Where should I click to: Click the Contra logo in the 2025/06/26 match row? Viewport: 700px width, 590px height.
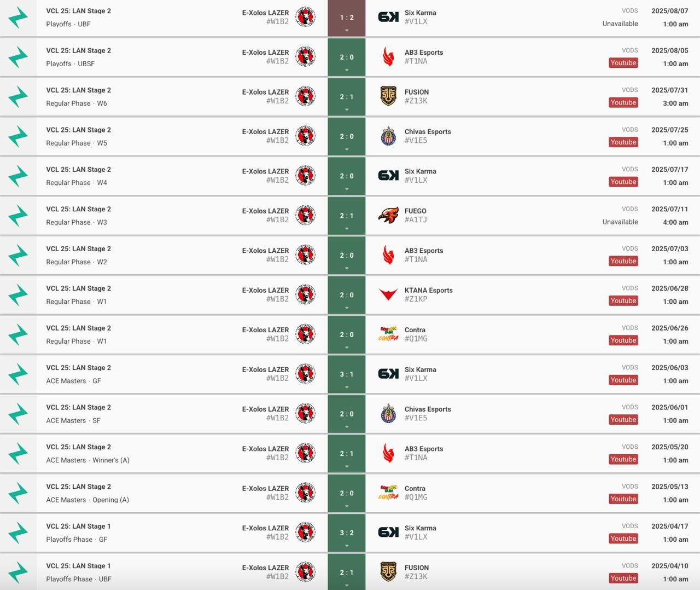pyautogui.click(x=388, y=334)
